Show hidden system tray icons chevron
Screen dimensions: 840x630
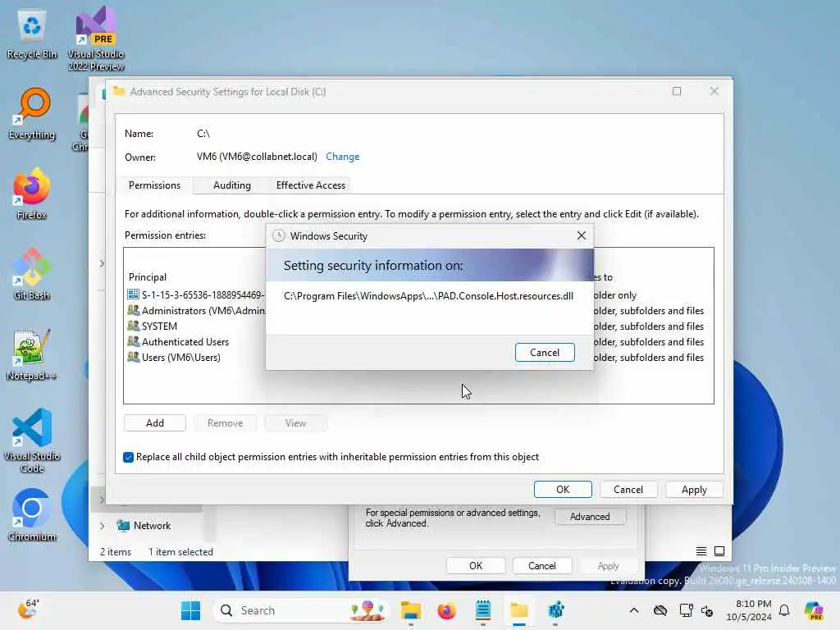(x=634, y=610)
